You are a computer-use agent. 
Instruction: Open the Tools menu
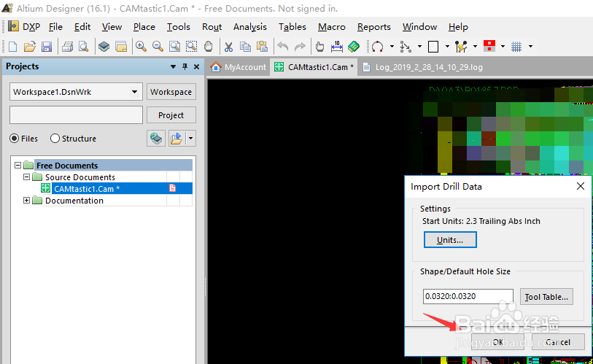(179, 27)
